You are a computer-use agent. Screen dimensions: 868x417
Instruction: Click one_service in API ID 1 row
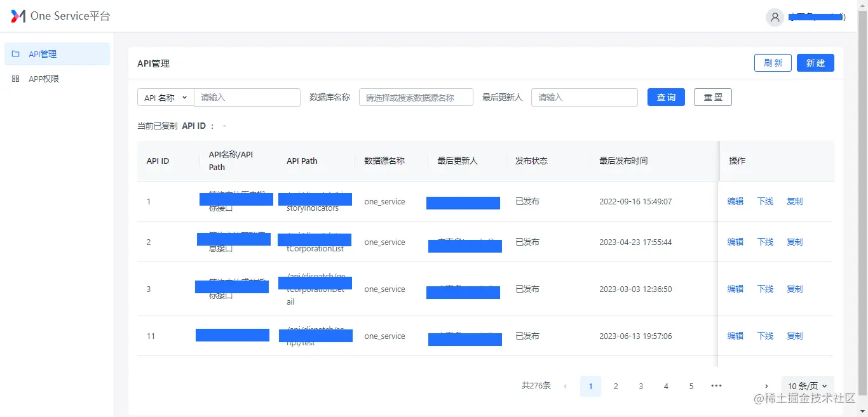click(384, 201)
